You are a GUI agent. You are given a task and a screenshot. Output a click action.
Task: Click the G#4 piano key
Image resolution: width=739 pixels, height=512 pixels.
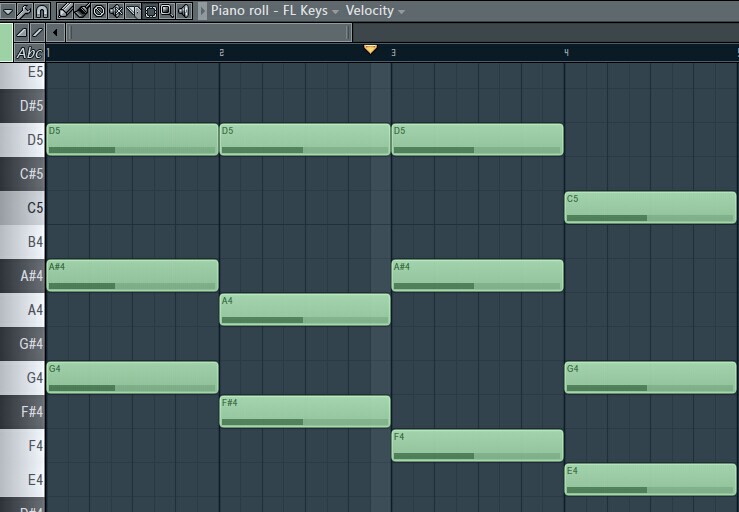click(x=22, y=344)
